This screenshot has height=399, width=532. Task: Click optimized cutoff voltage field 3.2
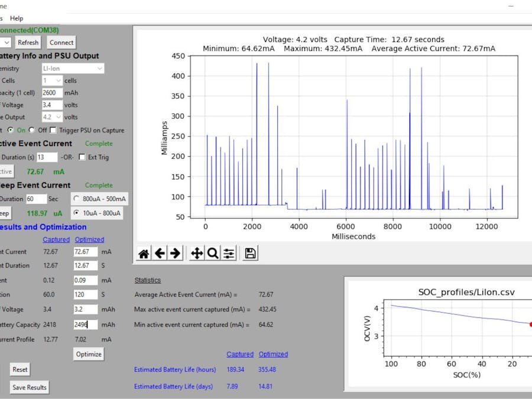click(86, 309)
